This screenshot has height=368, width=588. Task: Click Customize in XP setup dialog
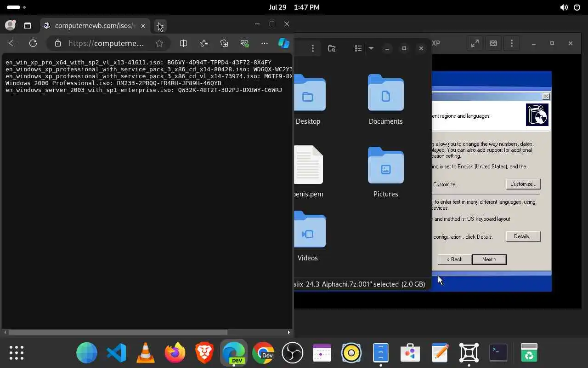pyautogui.click(x=523, y=184)
